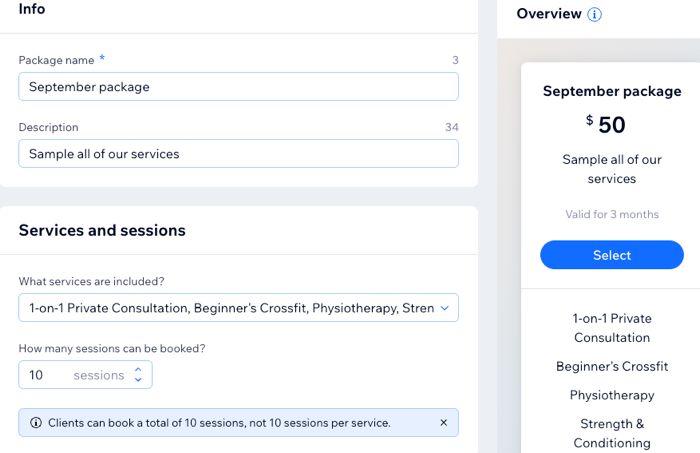
Task: Dismiss the sessions info banner
Action: click(x=443, y=423)
